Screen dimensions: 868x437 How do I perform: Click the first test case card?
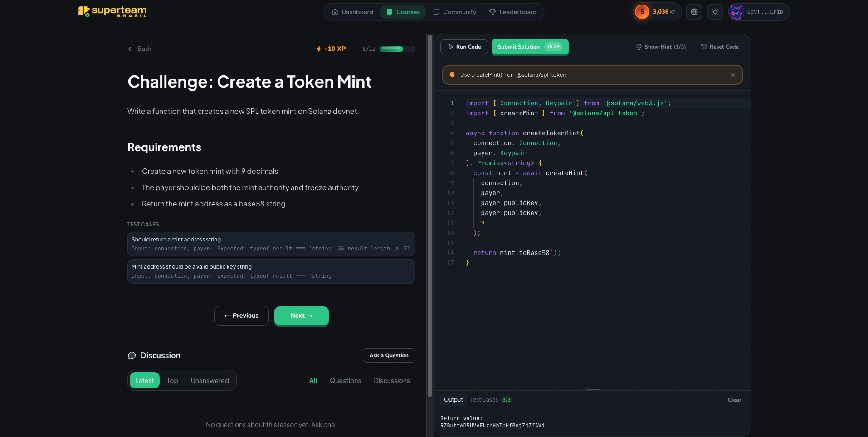pyautogui.click(x=271, y=244)
